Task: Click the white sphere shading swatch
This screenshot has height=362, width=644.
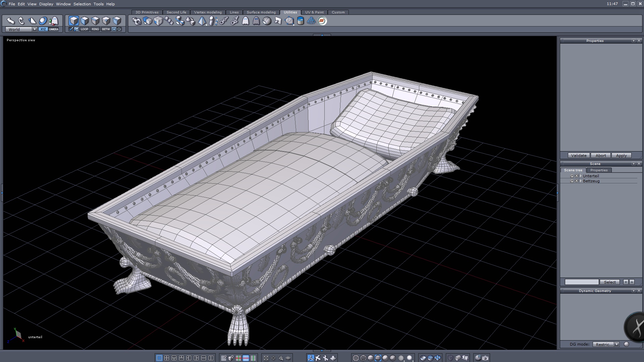Action: (409, 358)
